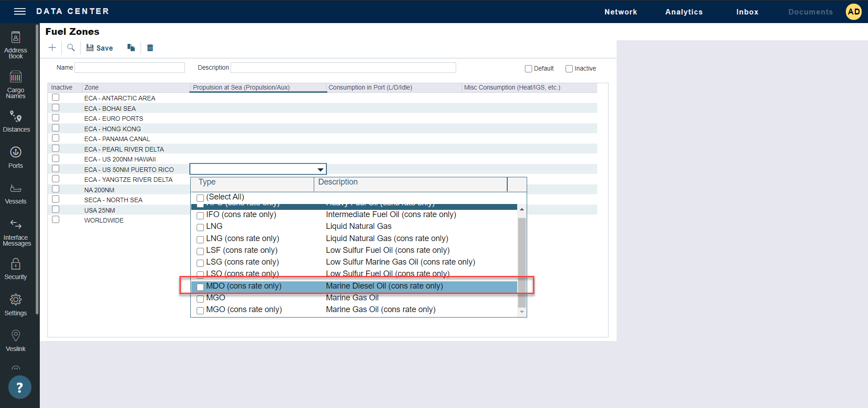
Task: Click the plus icon to add zone
Action: coord(52,48)
